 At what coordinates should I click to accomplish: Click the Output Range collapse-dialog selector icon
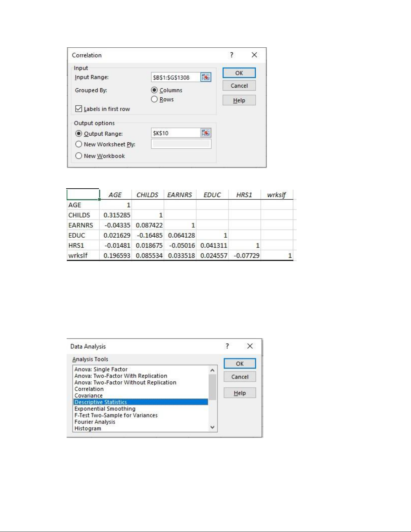tap(206, 133)
